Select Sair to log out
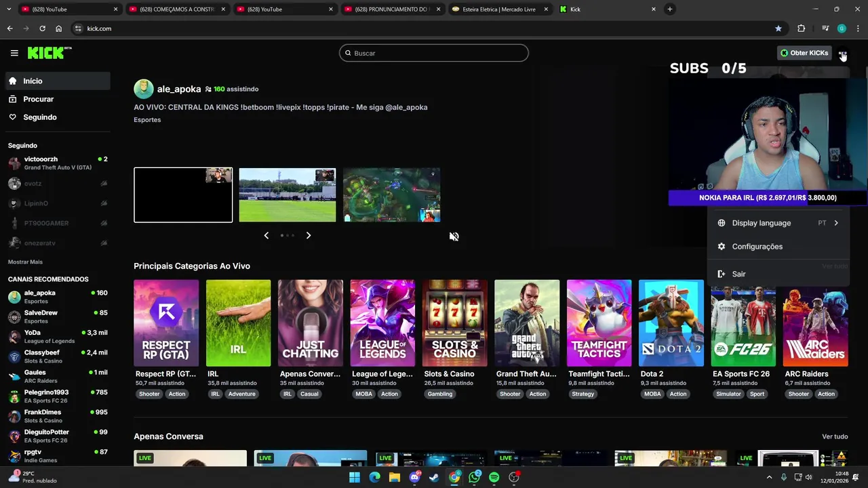This screenshot has height=488, width=868. pyautogui.click(x=778, y=274)
